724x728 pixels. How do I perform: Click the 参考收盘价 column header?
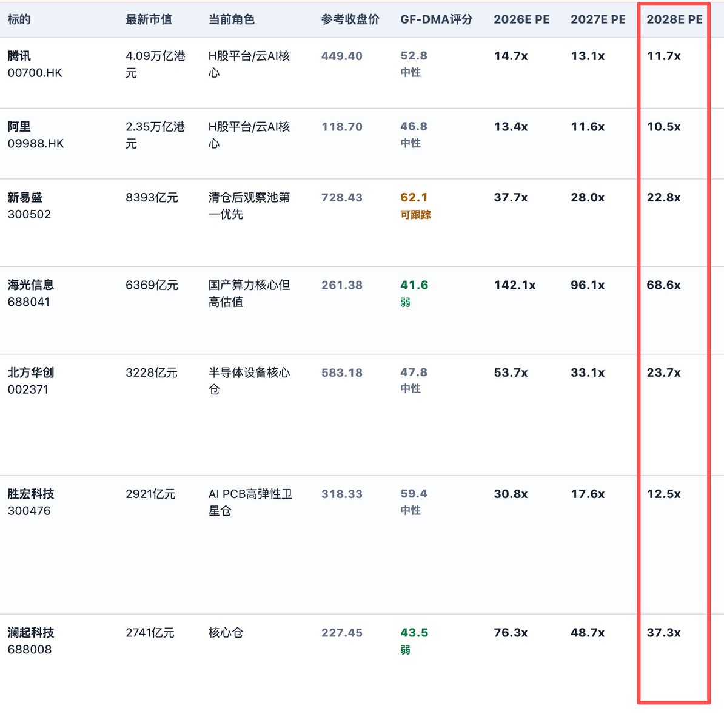pos(350,19)
